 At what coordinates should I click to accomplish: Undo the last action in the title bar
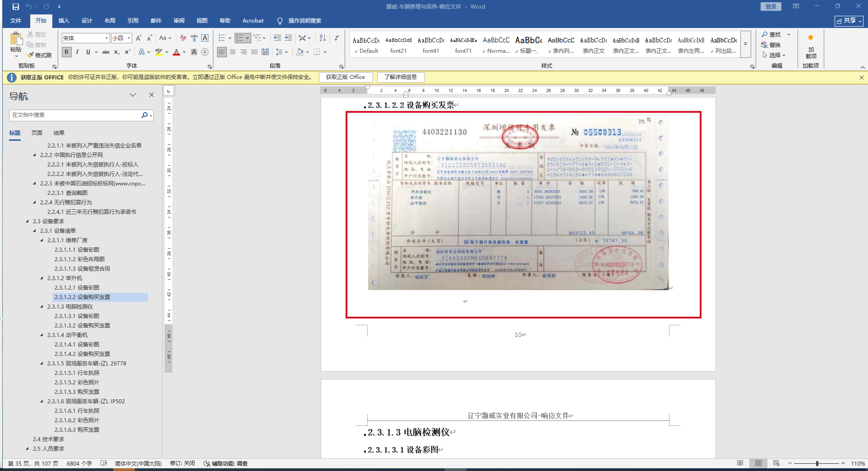pos(29,7)
